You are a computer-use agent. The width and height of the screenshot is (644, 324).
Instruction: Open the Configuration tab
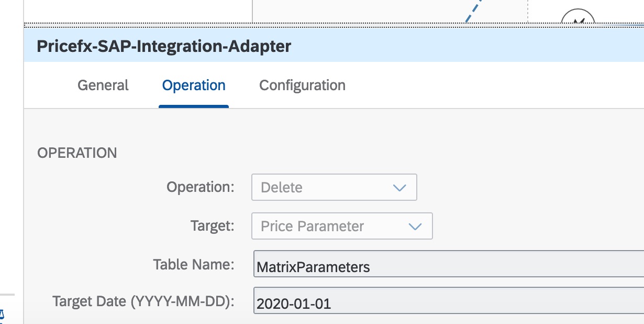[302, 85]
